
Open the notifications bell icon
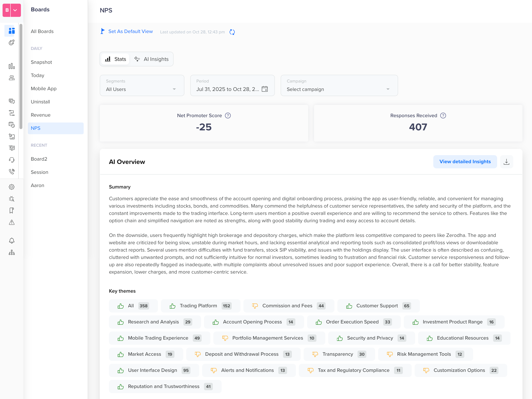pyautogui.click(x=12, y=241)
